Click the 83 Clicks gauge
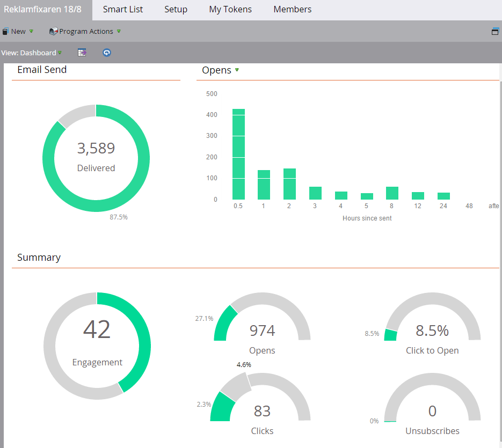 (x=262, y=411)
